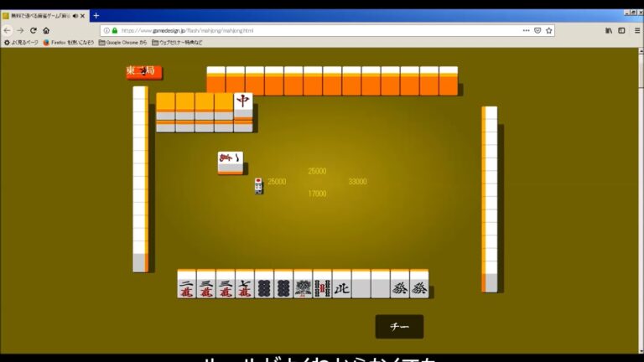Image resolution: width=644 pixels, height=362 pixels.
Task: Click the チー call button
Action: point(399,326)
